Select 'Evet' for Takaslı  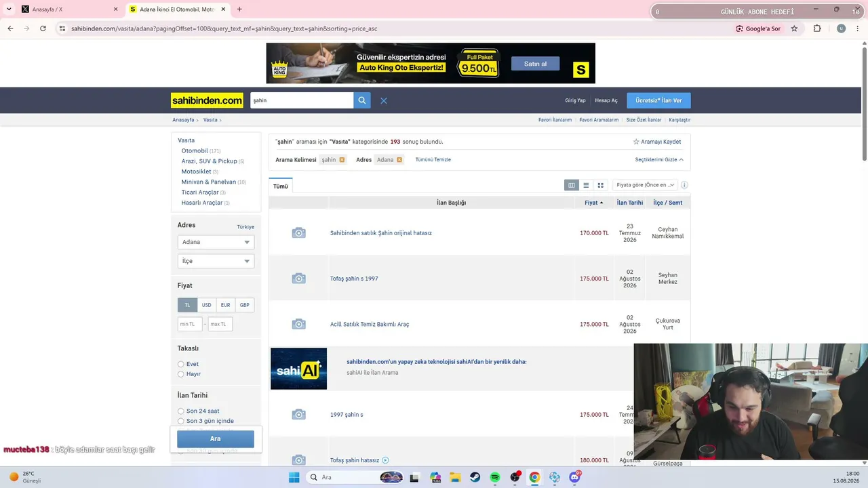181,364
